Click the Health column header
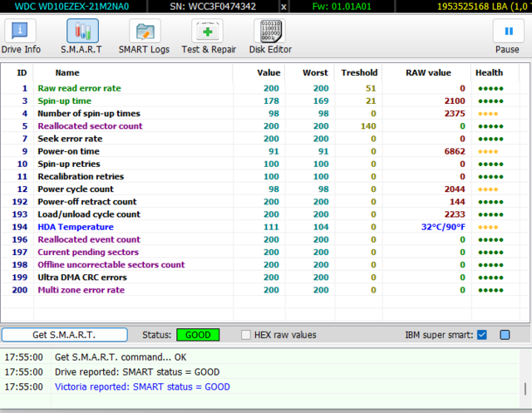Viewport: 532px width, 413px height. click(x=489, y=72)
